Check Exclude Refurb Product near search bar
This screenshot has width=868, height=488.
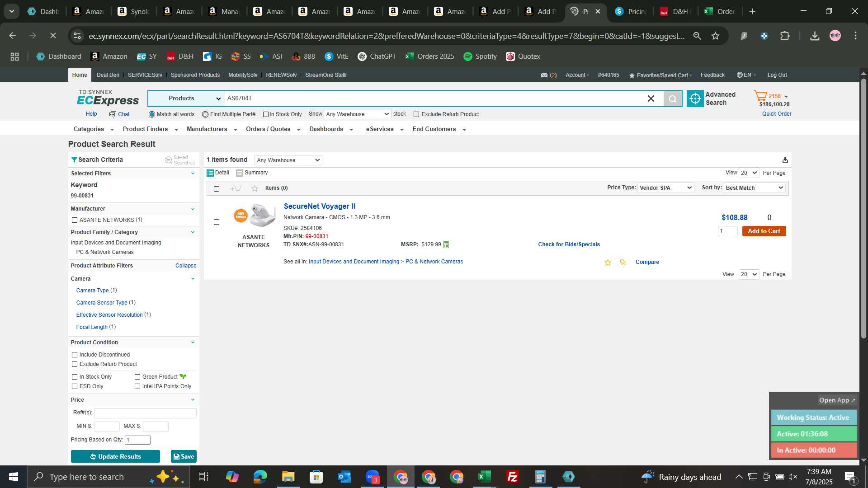416,114
